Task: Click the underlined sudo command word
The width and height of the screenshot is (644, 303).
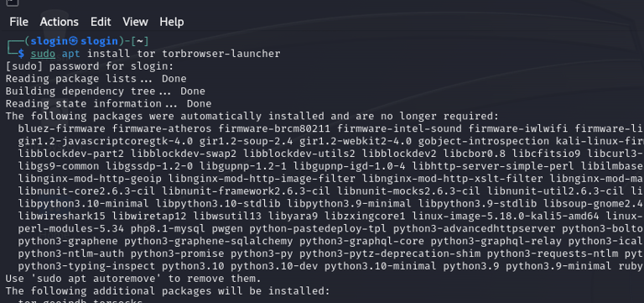Action: (x=43, y=54)
